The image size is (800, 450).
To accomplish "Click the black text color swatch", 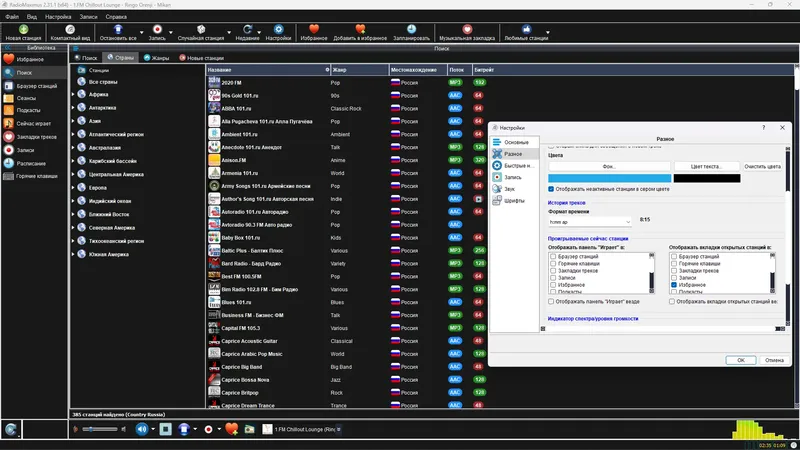I will [707, 178].
